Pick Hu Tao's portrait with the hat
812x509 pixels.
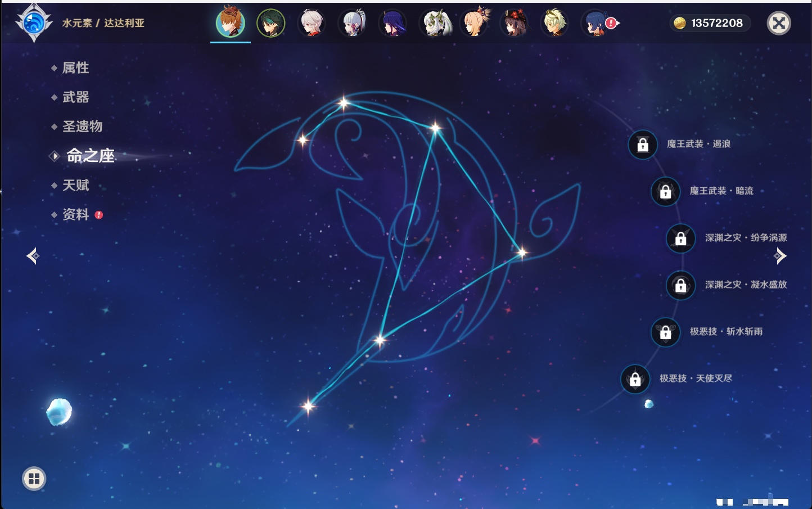click(x=514, y=24)
